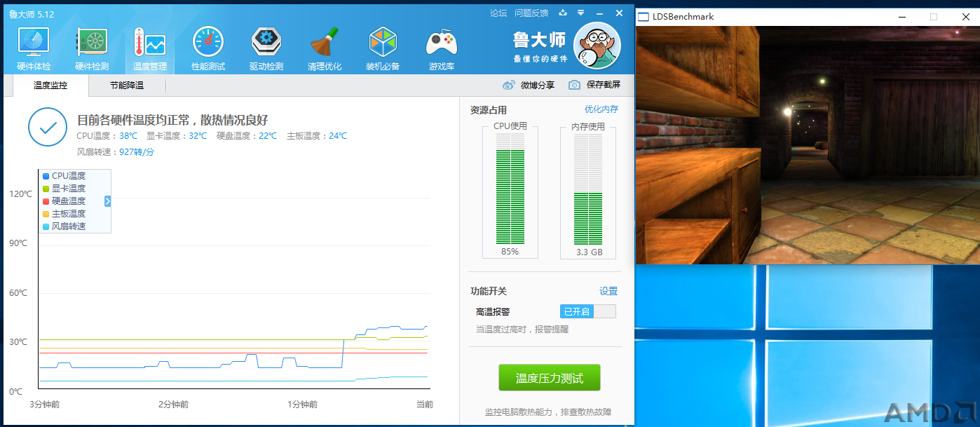Click the 显卡温度 32℃ reading
This screenshot has width=980, height=427.
(x=177, y=136)
